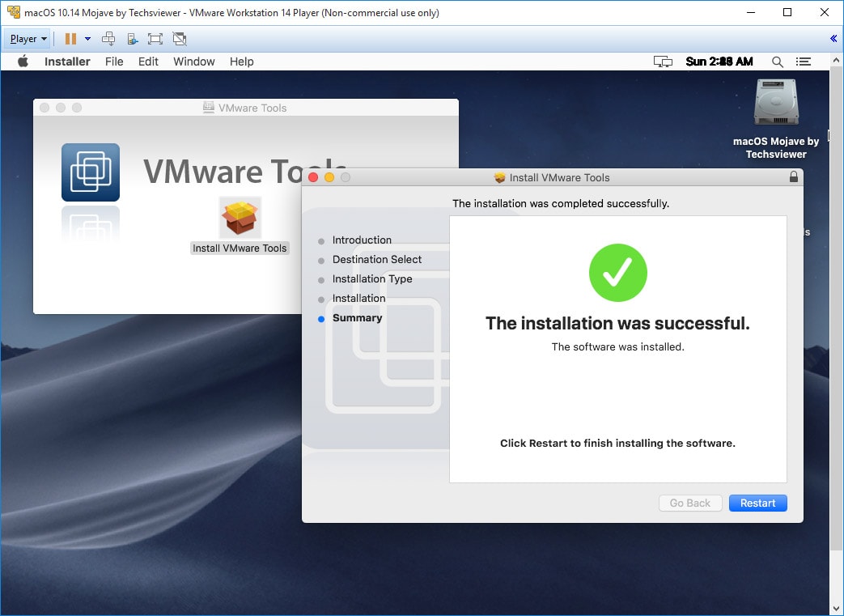The height and width of the screenshot is (616, 844).
Task: Open the Player dropdown menu
Action: tap(28, 39)
